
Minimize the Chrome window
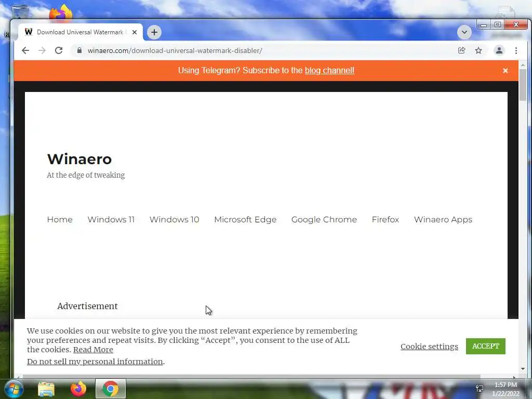click(484, 25)
